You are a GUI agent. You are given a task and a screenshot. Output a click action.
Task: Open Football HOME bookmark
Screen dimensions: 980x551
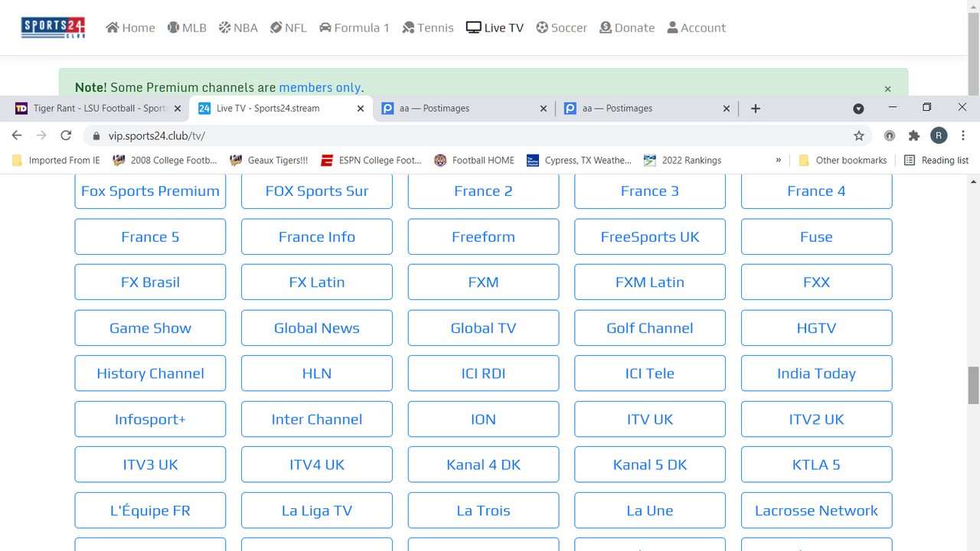pos(475,161)
